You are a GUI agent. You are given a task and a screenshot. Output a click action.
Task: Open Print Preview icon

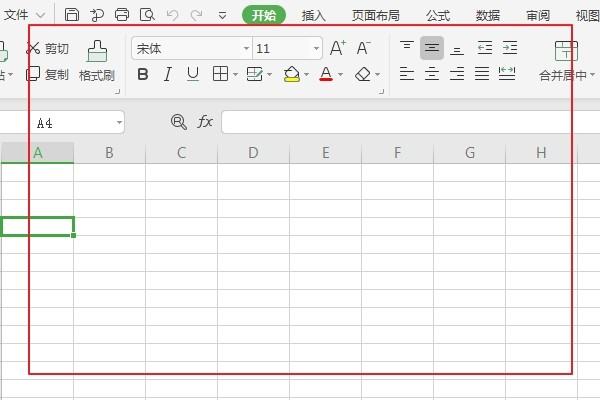147,15
